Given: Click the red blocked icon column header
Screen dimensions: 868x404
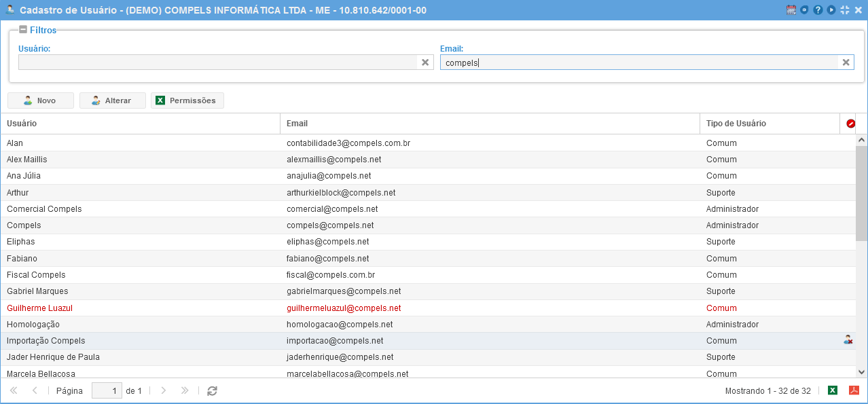Looking at the screenshot, I should pos(850,124).
